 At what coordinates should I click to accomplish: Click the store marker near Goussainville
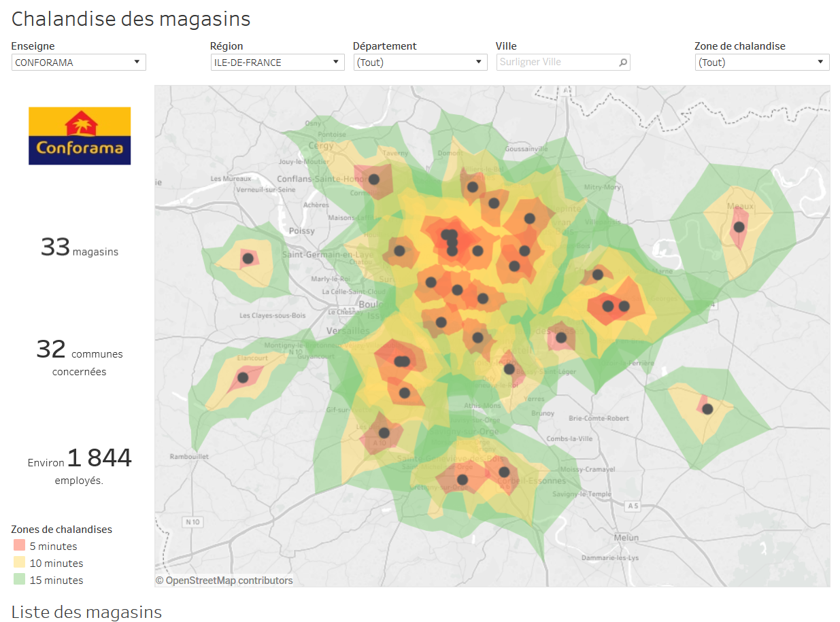473,186
